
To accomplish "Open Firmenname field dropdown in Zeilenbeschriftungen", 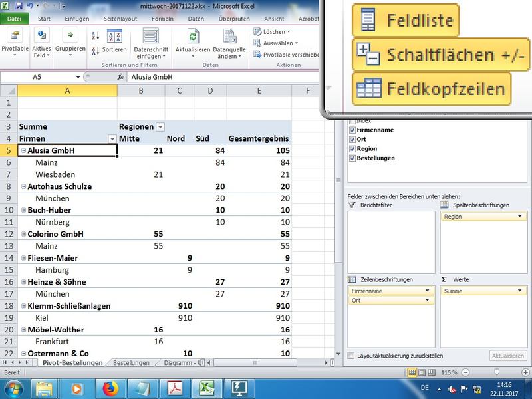I will click(x=427, y=291).
